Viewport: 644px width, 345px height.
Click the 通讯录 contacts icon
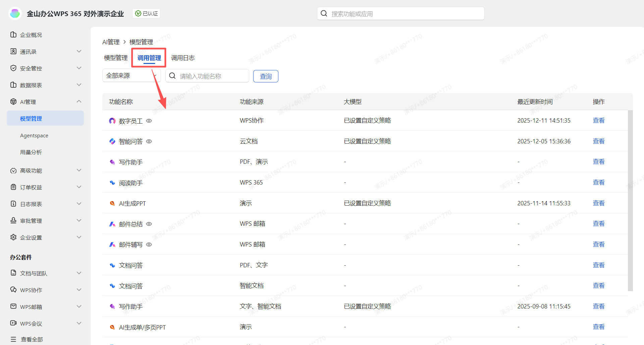pyautogui.click(x=13, y=51)
